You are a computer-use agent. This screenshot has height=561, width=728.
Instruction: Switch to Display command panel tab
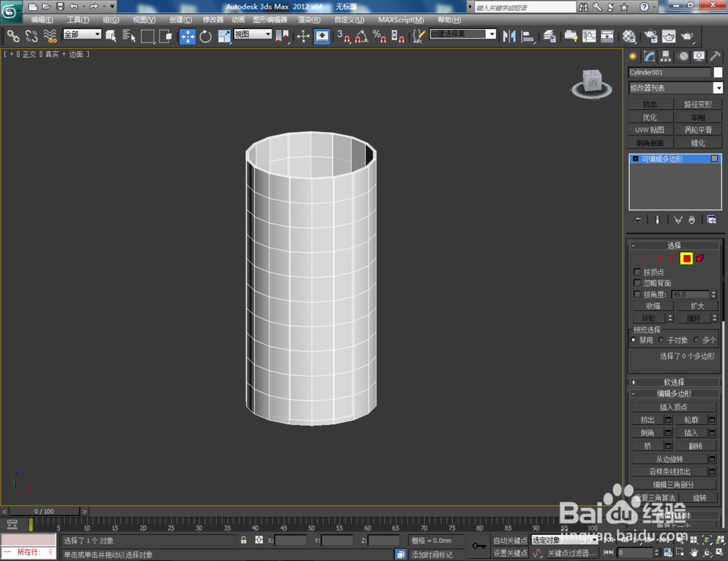[x=699, y=57]
